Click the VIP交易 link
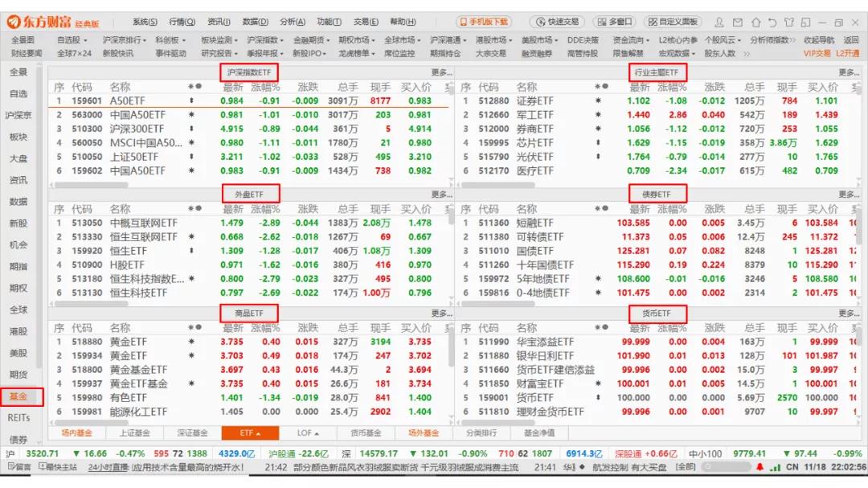The image size is (868, 488). [817, 53]
